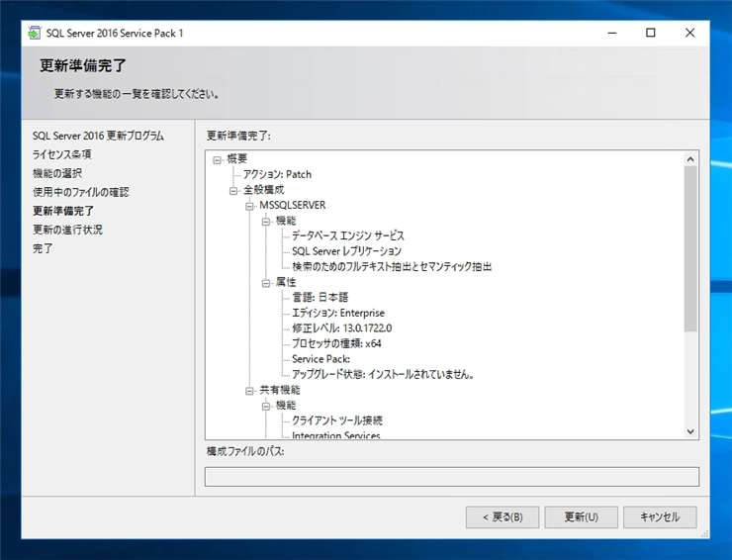
Task: Collapse the 全般構成 tree node
Action: [x=233, y=191]
